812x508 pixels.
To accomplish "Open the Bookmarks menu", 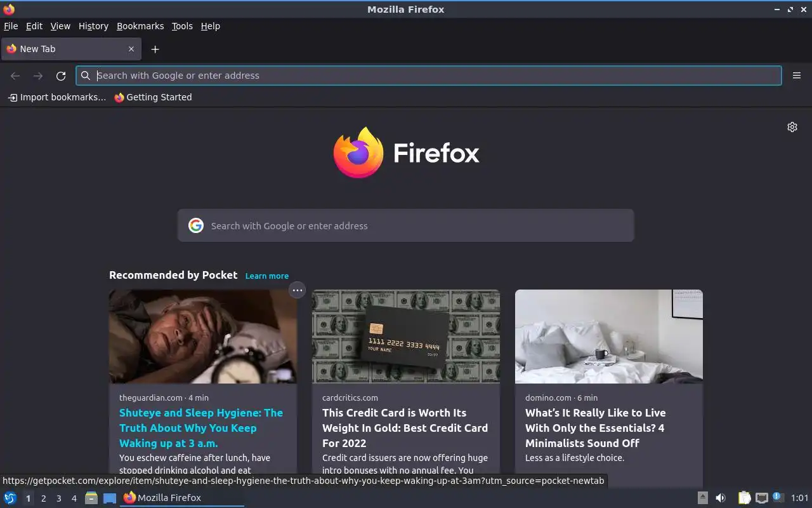I will tap(140, 26).
